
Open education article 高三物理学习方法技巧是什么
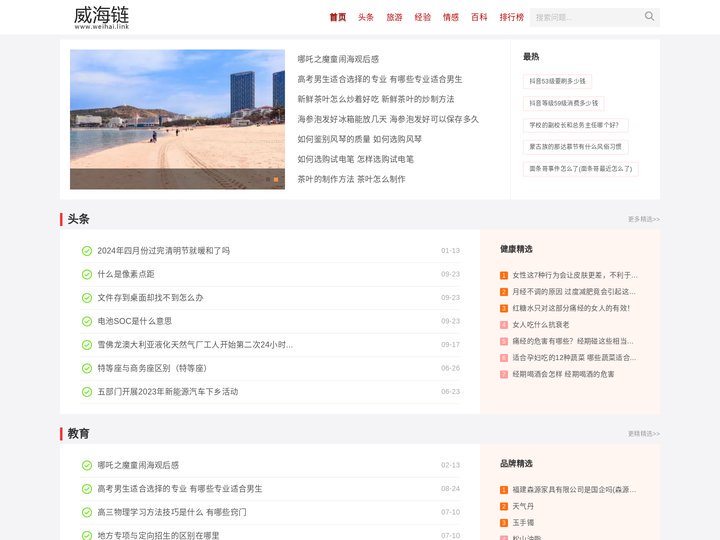coord(172,512)
